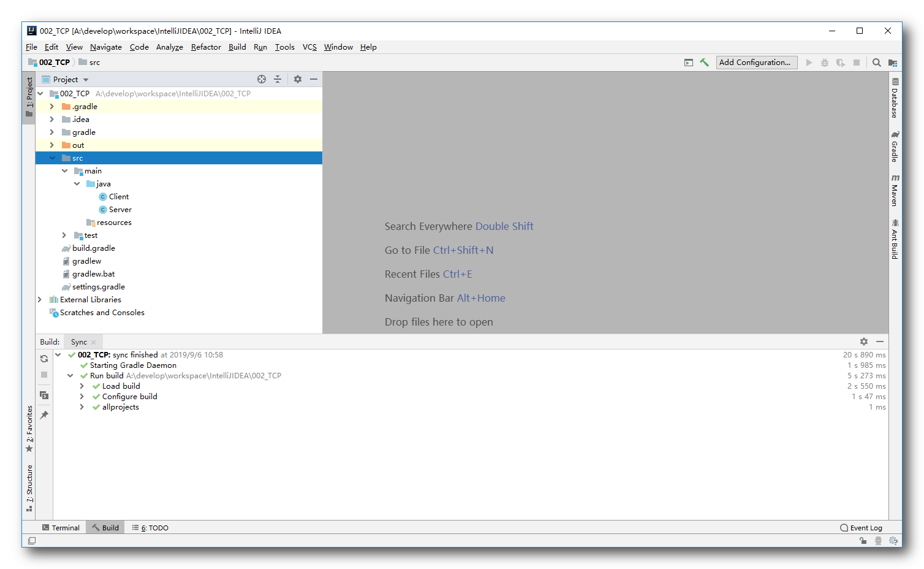This screenshot has height=569, width=924.
Task: Open the Maven tool window
Action: [x=895, y=190]
